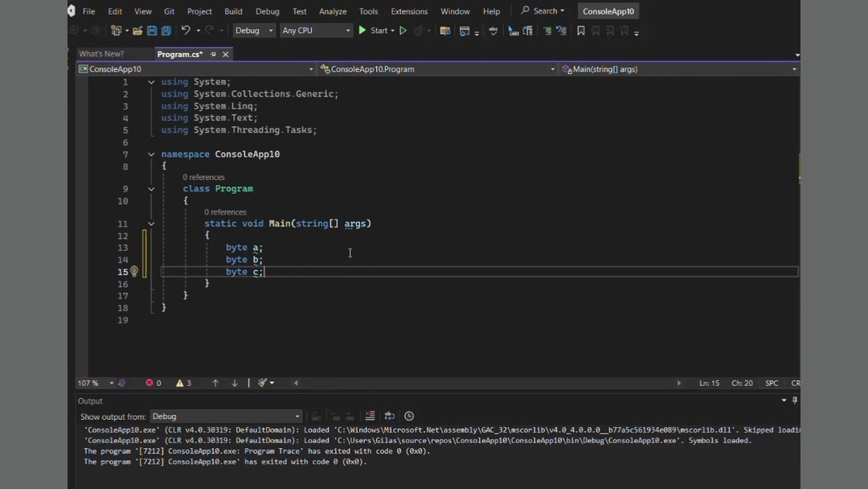Click the Open File folder icon
The image size is (868, 489).
pos(137,31)
